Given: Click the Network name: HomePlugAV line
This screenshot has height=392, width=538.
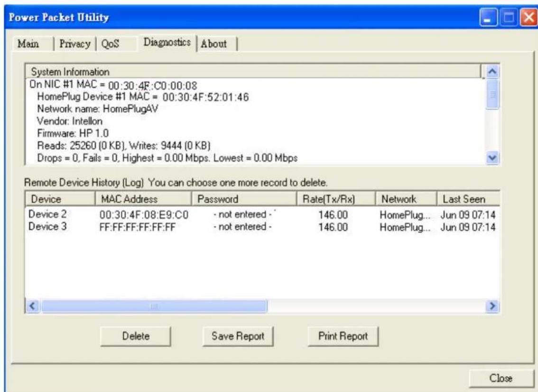Looking at the screenshot, I should point(98,109).
